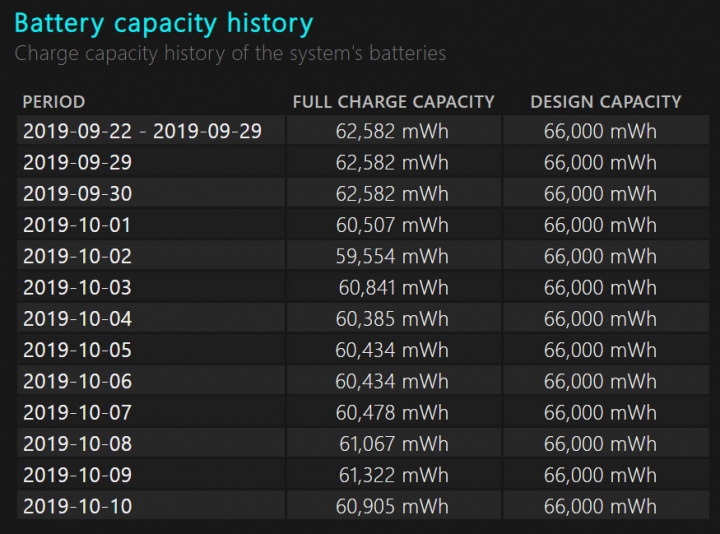Click the 61,067 mWh capacity value
The width and height of the screenshot is (720, 534).
(x=393, y=444)
